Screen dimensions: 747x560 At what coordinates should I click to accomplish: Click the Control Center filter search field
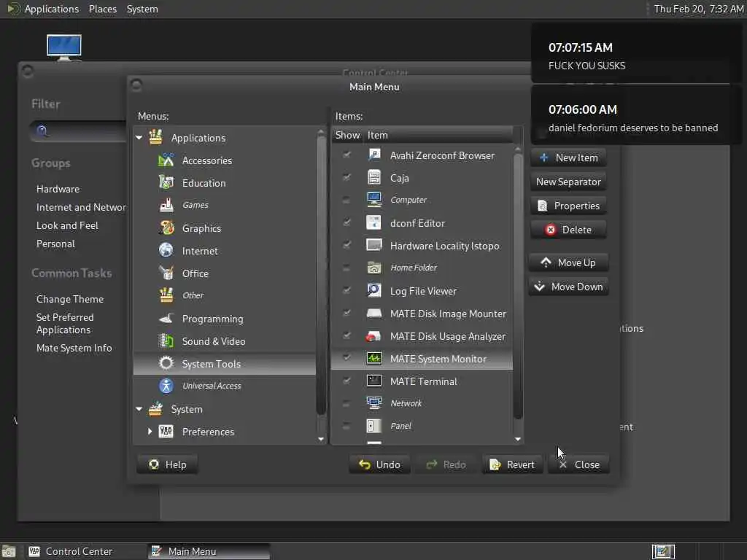click(x=79, y=131)
